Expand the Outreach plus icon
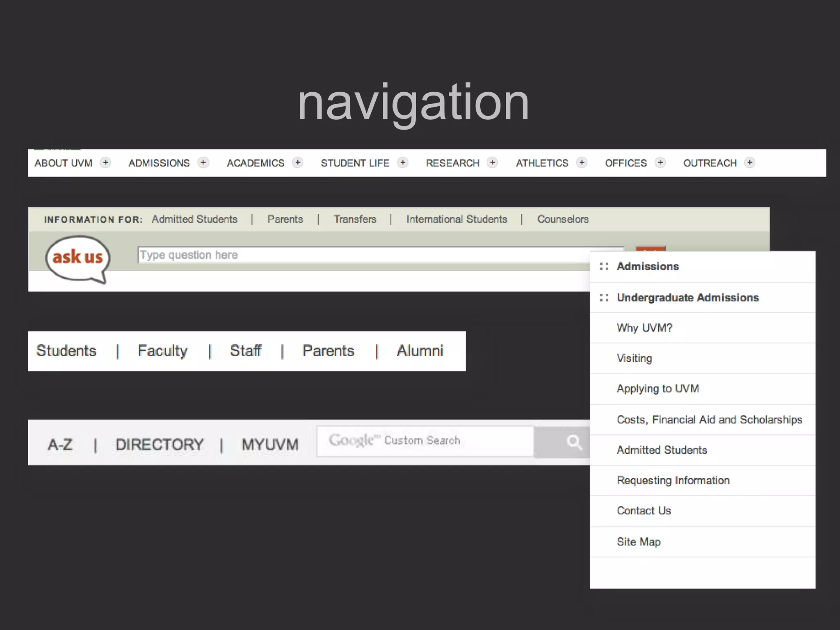Viewport: 840px width, 630px height. click(x=750, y=163)
